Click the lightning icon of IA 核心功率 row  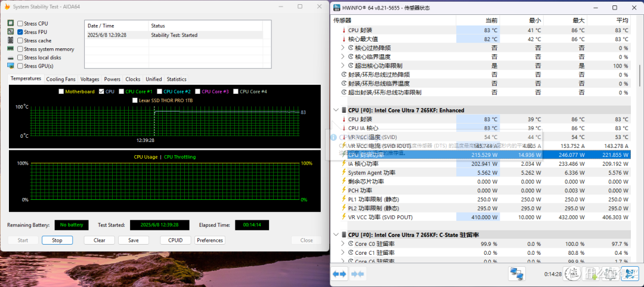pos(344,163)
